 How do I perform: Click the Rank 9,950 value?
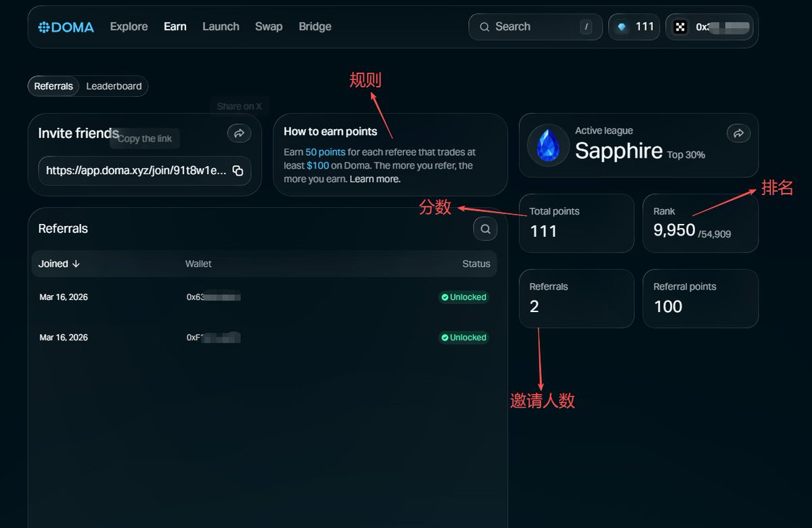click(x=674, y=230)
